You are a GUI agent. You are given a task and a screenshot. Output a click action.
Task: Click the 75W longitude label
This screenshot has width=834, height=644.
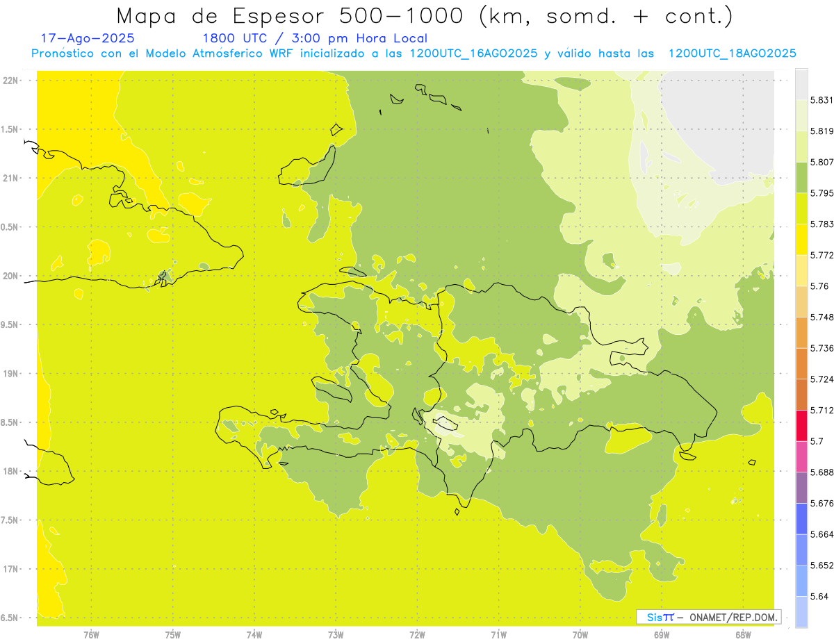[172, 634]
